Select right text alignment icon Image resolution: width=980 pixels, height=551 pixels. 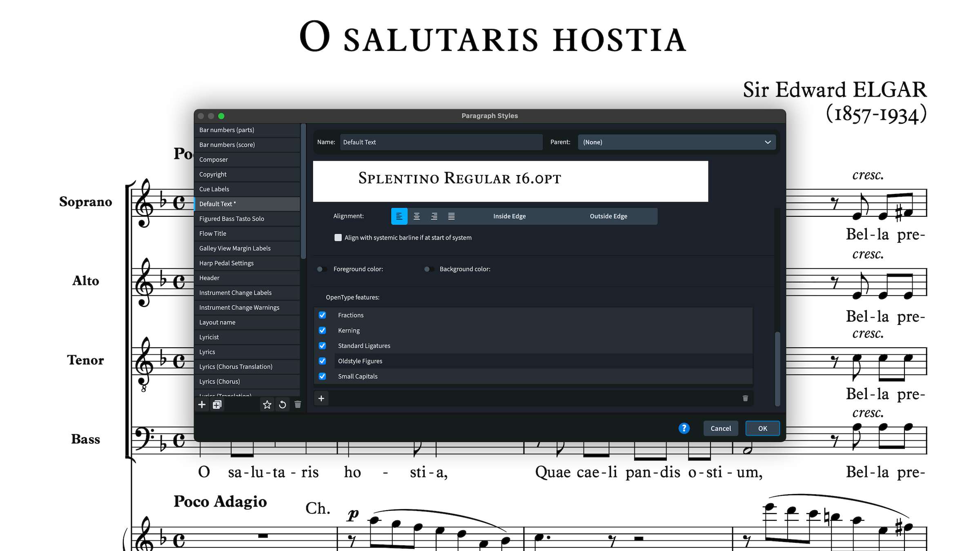click(434, 216)
